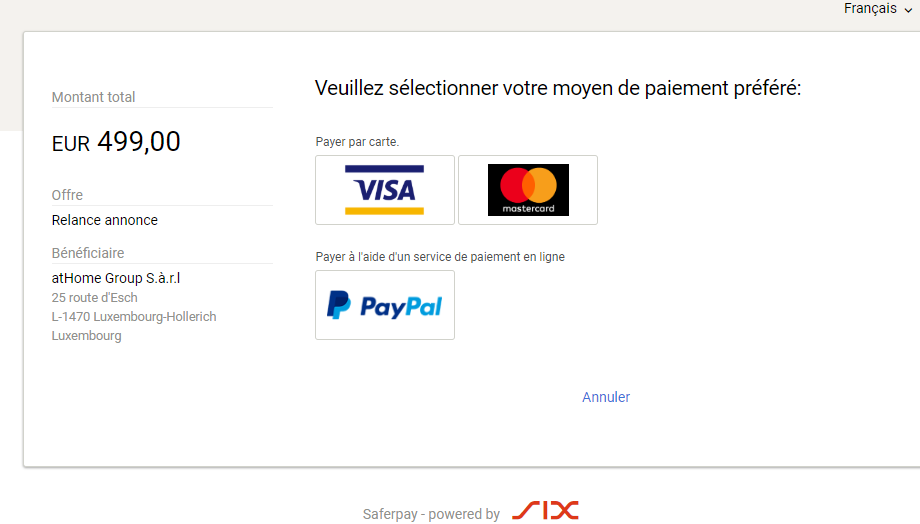920x524 pixels.
Task: Click the chevron arrow beside Français
Action: click(x=908, y=10)
